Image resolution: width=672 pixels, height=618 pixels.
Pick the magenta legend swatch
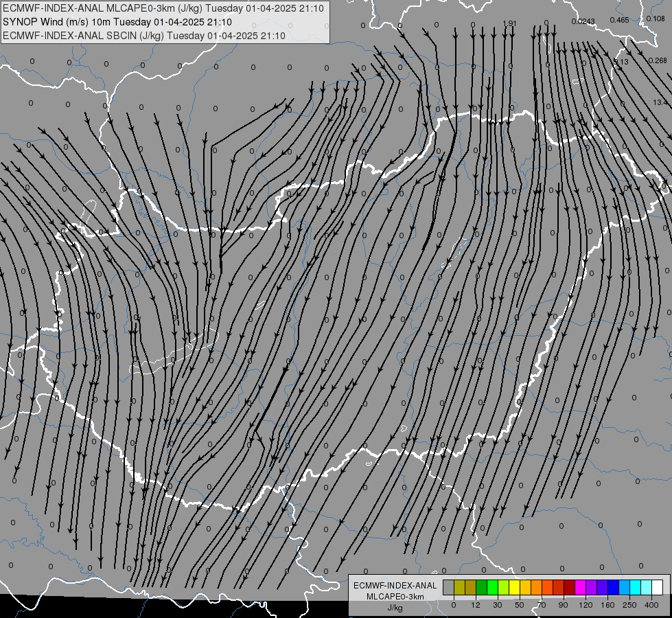coord(580,588)
